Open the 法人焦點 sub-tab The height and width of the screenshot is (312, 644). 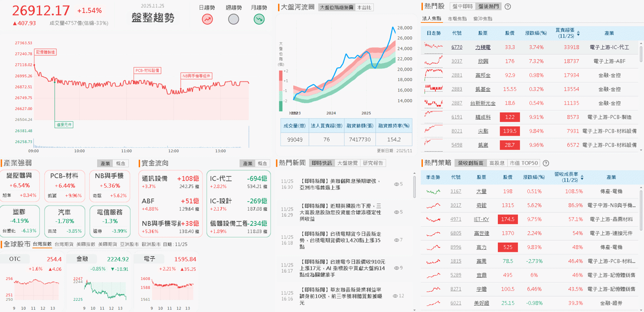432,19
